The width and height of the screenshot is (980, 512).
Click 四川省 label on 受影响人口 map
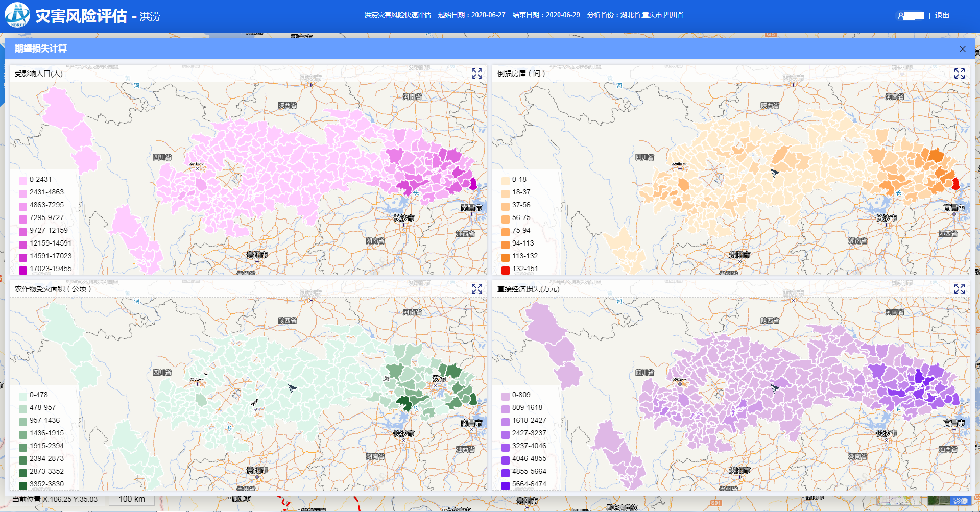tap(162, 157)
